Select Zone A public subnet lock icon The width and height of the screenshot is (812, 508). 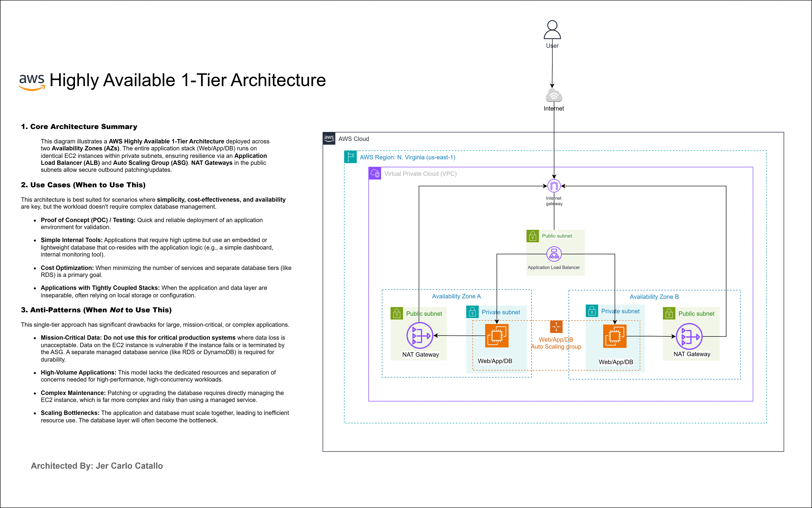coord(397,314)
